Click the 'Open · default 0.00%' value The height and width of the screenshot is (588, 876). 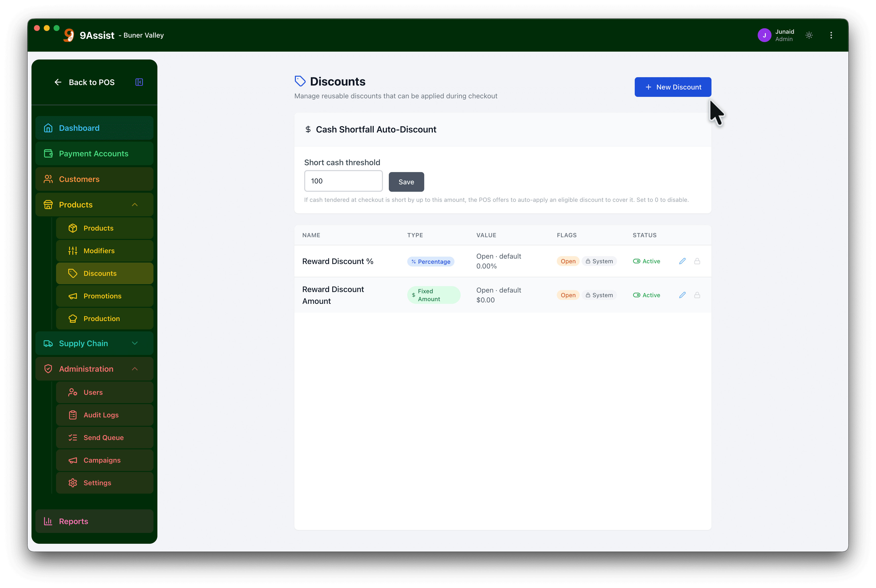pyautogui.click(x=498, y=261)
